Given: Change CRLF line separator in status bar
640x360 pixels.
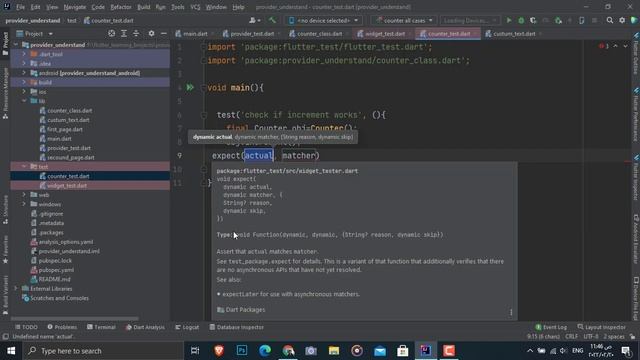Looking at the screenshot, I should click(x=571, y=336).
